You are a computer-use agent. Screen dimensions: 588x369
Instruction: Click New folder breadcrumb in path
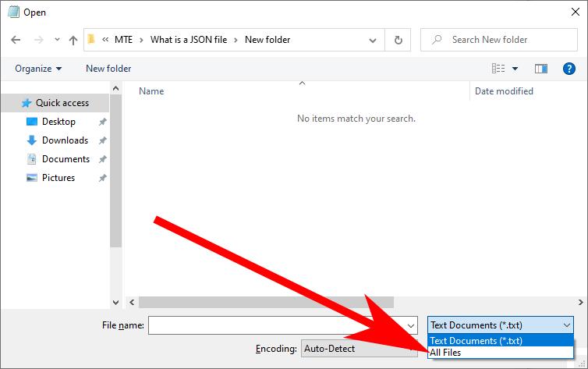tap(267, 40)
